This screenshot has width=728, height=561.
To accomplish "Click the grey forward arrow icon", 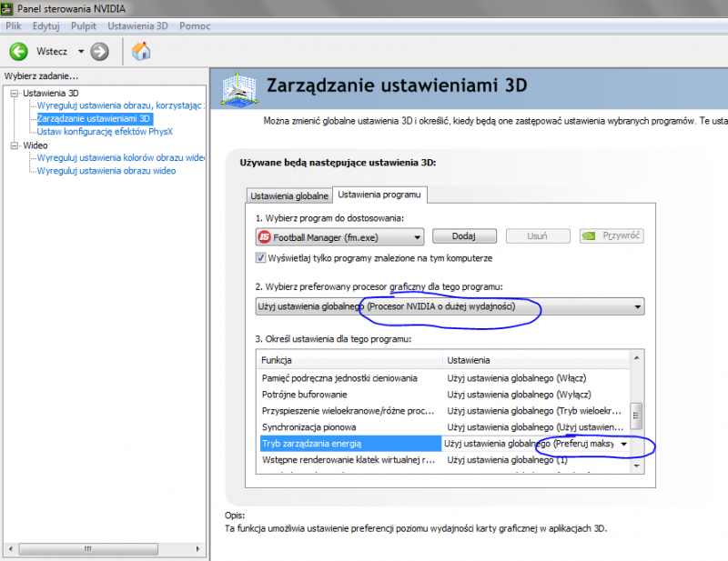I will coord(99,52).
